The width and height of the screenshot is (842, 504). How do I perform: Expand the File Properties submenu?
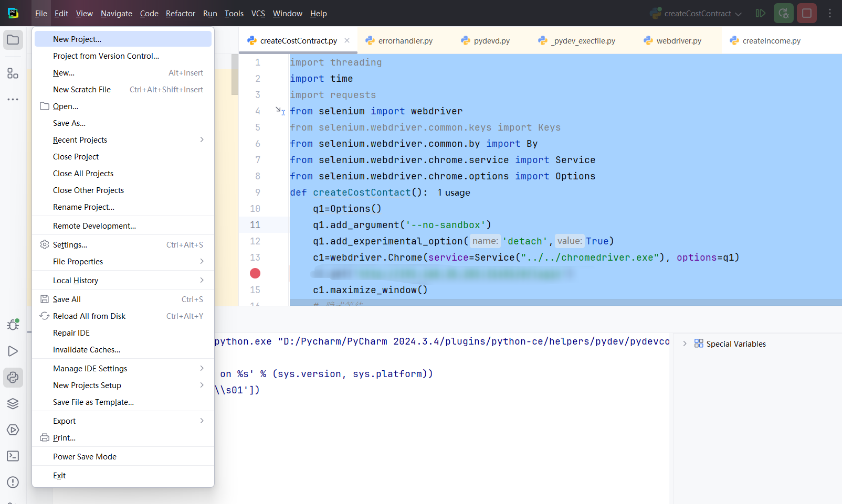tap(202, 261)
